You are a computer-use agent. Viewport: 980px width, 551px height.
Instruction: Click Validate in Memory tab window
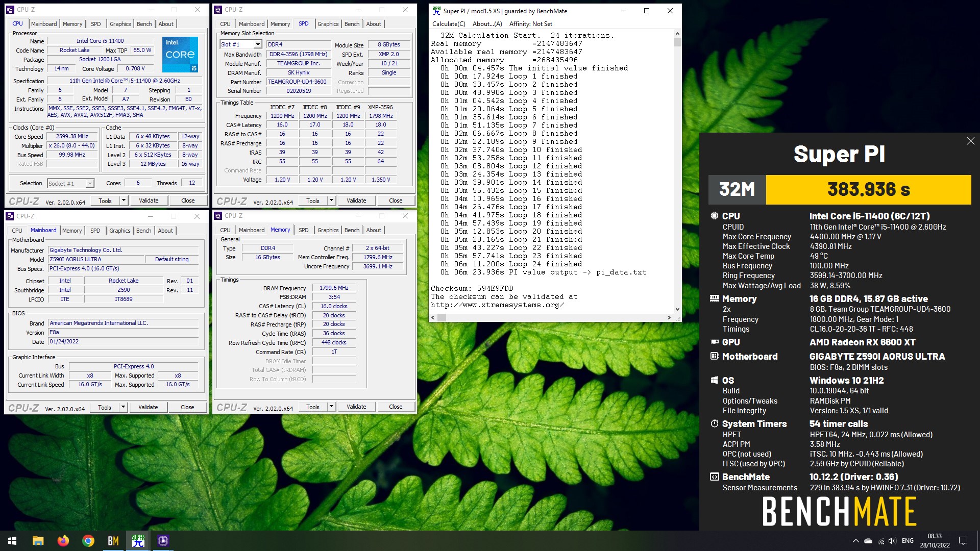click(x=356, y=407)
